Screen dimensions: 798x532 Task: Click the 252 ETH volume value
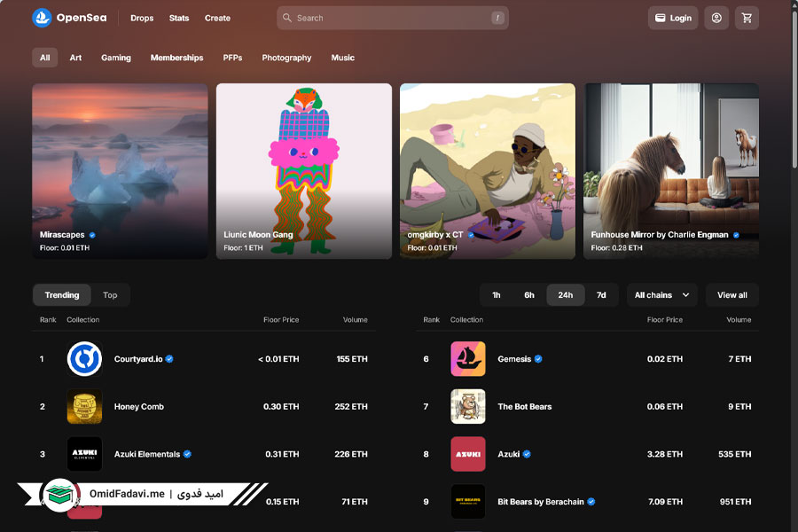click(350, 406)
